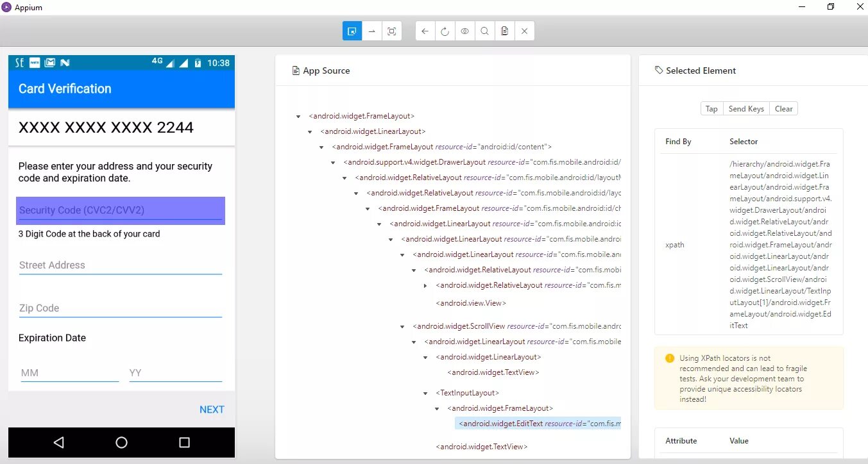Click the phone status bar clock 10:38
868x464 pixels.
point(219,63)
